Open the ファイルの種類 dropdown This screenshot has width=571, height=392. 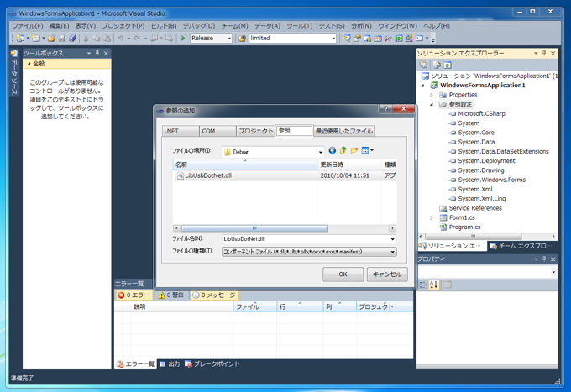393,252
